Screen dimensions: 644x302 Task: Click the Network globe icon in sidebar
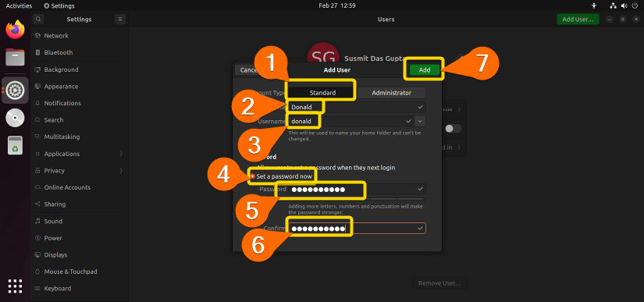coord(37,36)
